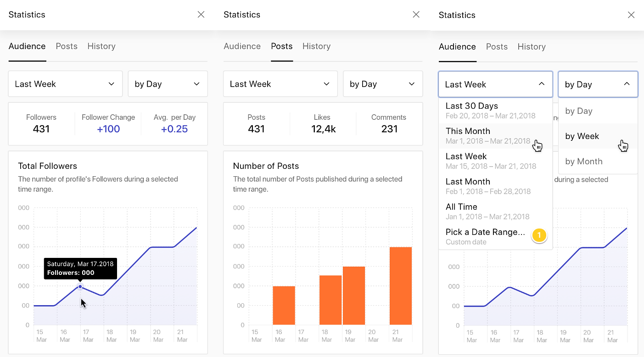Click the Number of Posts chart title
The width and height of the screenshot is (644, 357).
pyautogui.click(x=266, y=166)
